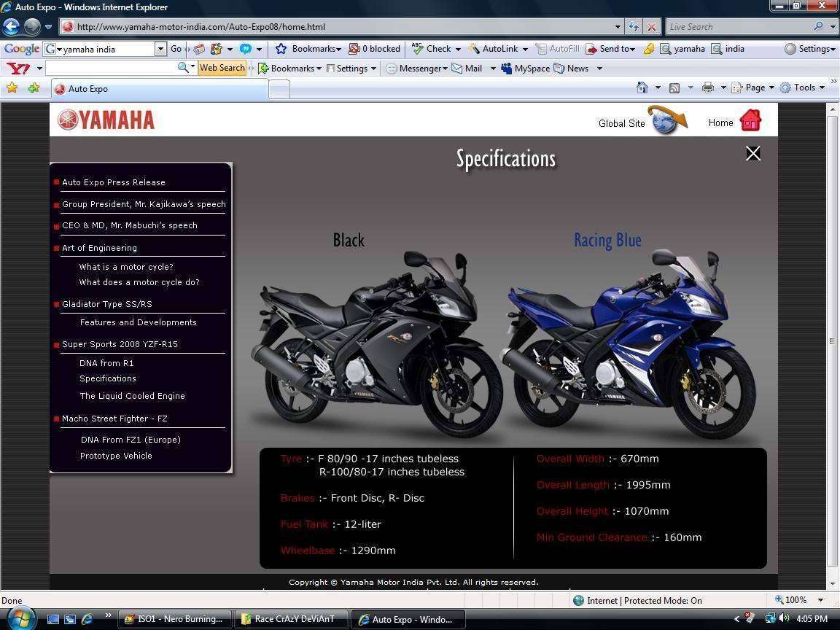Open Auto Expo Press Release
The width and height of the screenshot is (840, 630).
coord(114,182)
